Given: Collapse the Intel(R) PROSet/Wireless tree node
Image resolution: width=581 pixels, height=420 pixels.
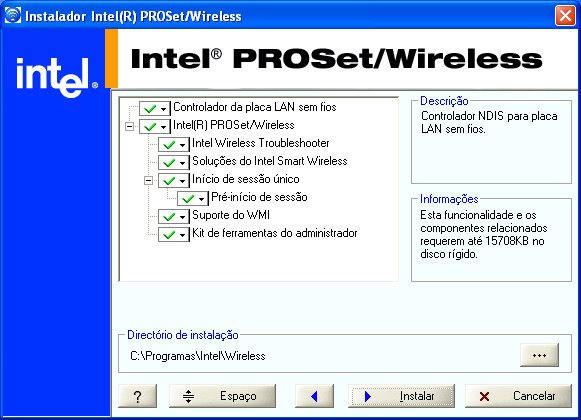Looking at the screenshot, I should 129,126.
